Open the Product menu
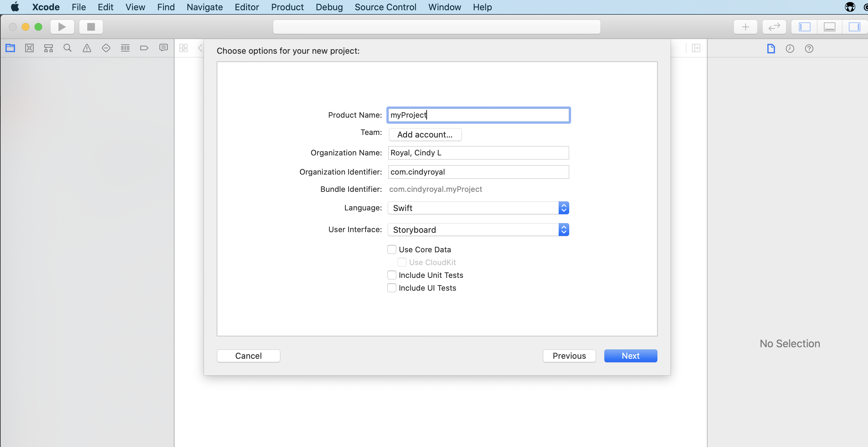 (x=287, y=7)
